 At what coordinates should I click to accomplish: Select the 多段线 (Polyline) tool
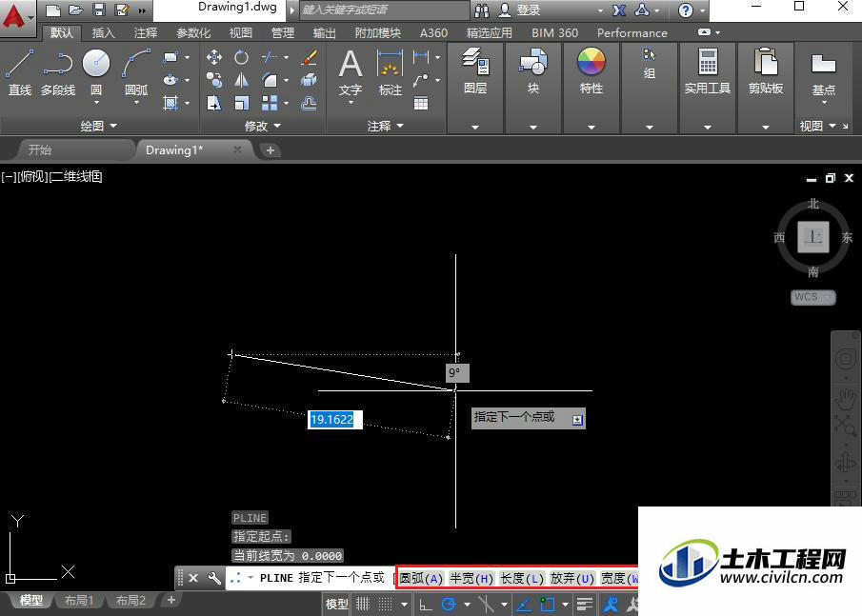click(58, 71)
